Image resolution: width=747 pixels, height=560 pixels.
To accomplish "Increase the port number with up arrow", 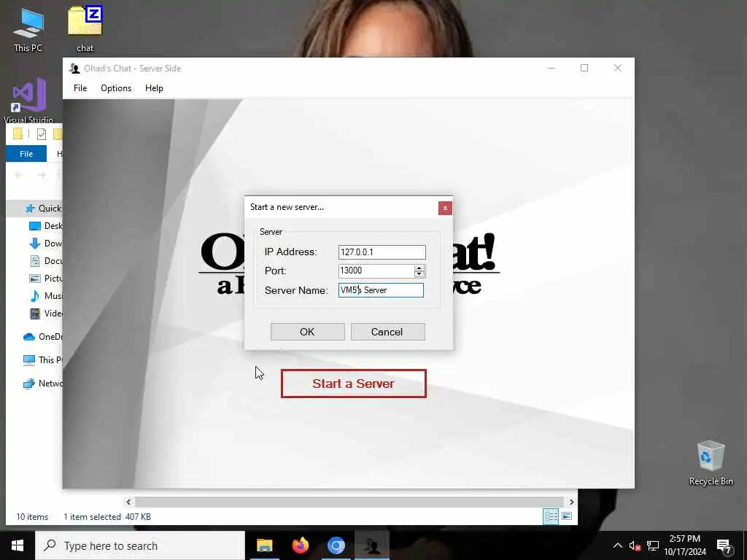I will click(419, 268).
